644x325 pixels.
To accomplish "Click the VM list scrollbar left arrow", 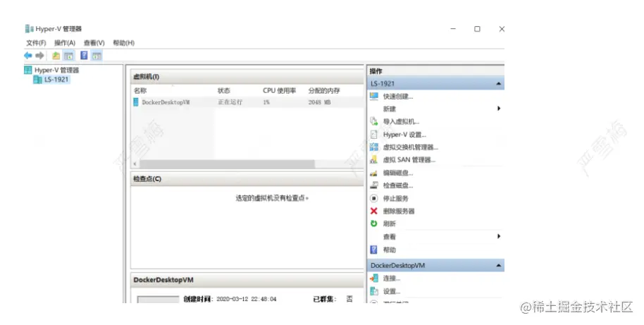I will (x=135, y=164).
